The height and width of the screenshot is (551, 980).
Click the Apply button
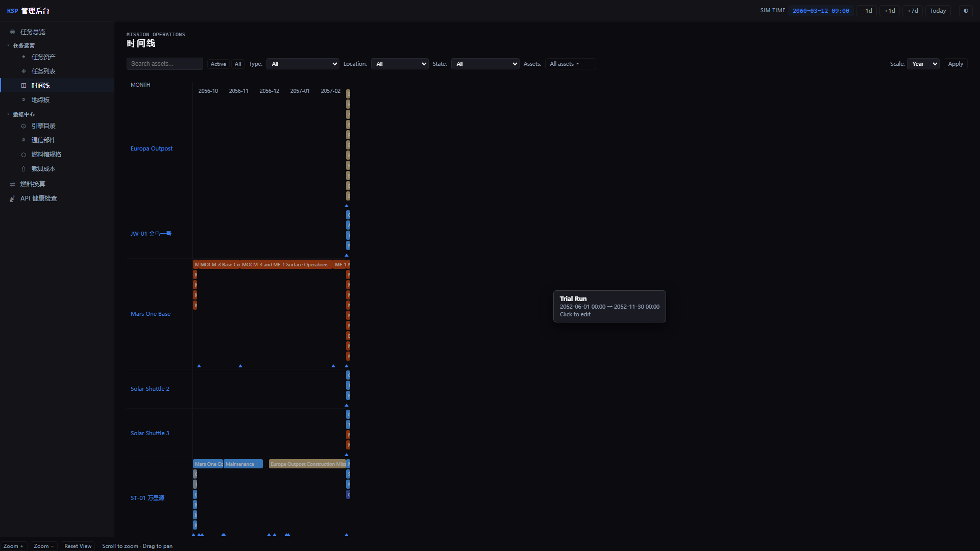(955, 64)
